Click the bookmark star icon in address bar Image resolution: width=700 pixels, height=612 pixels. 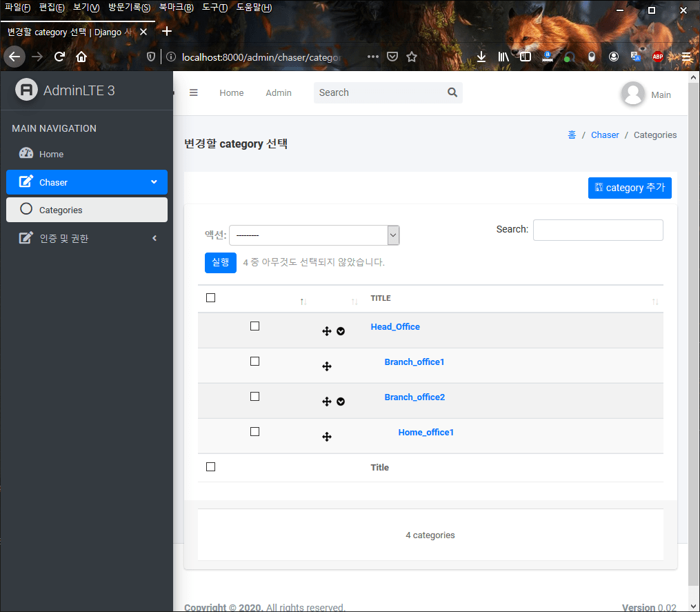[x=412, y=57]
